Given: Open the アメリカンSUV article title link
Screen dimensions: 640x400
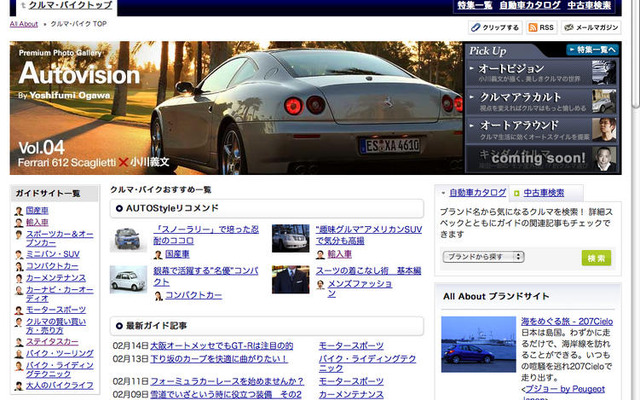Looking at the screenshot, I should (369, 235).
